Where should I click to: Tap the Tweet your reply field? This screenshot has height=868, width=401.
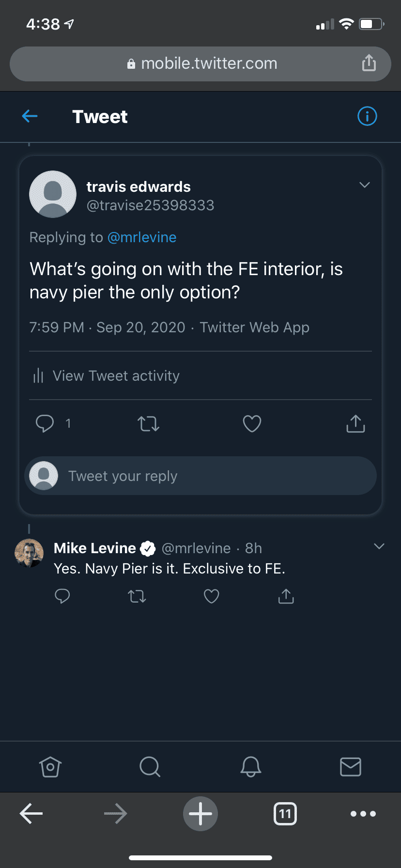[200, 476]
